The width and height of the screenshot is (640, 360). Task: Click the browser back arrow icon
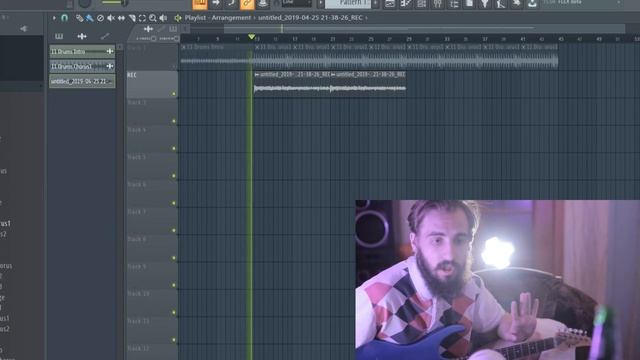point(23,29)
